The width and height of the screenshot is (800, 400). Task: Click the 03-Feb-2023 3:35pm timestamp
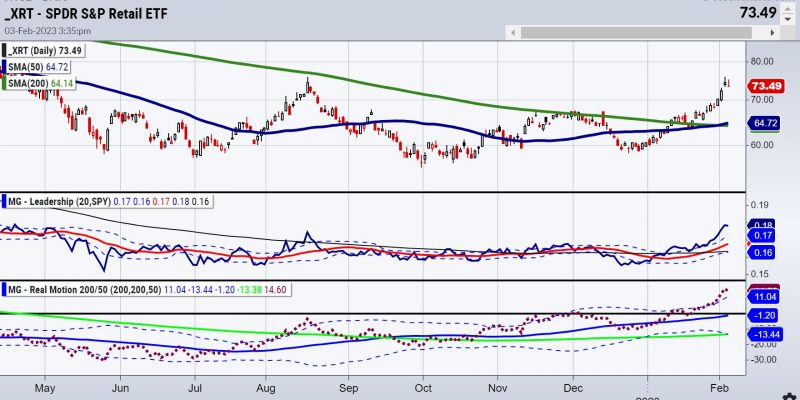(x=47, y=31)
